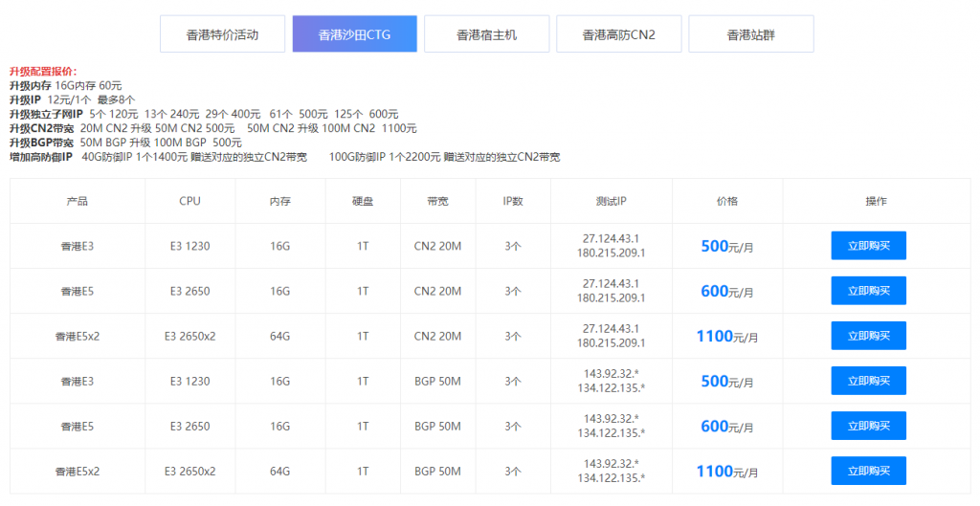
Task: Switch to the 香港宿主机 tab
Action: tap(487, 33)
